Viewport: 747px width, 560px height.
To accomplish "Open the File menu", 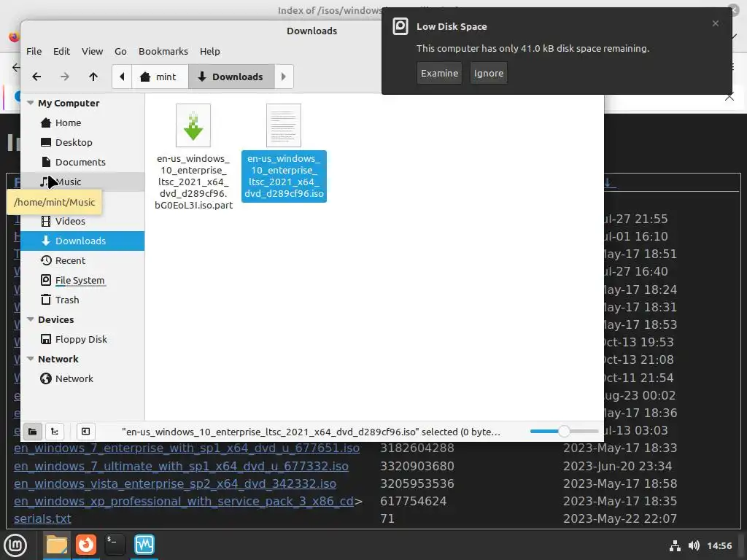I will [x=34, y=52].
